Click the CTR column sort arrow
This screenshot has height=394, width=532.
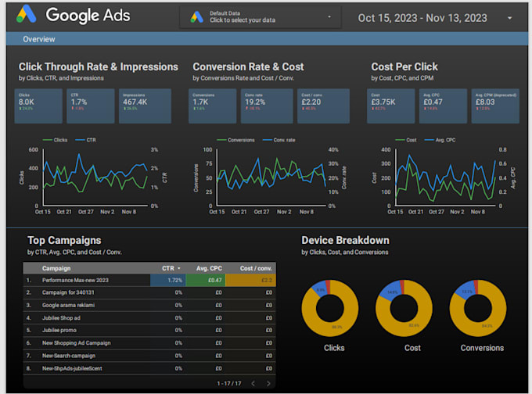(x=179, y=269)
